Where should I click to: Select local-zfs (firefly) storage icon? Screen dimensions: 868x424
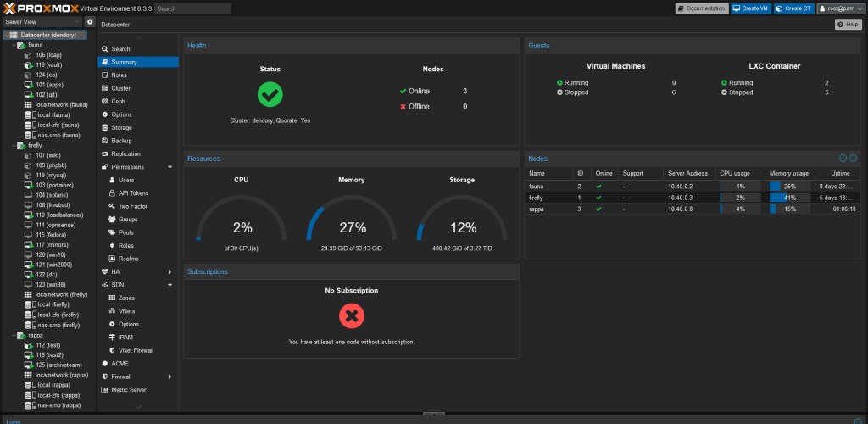click(28, 315)
